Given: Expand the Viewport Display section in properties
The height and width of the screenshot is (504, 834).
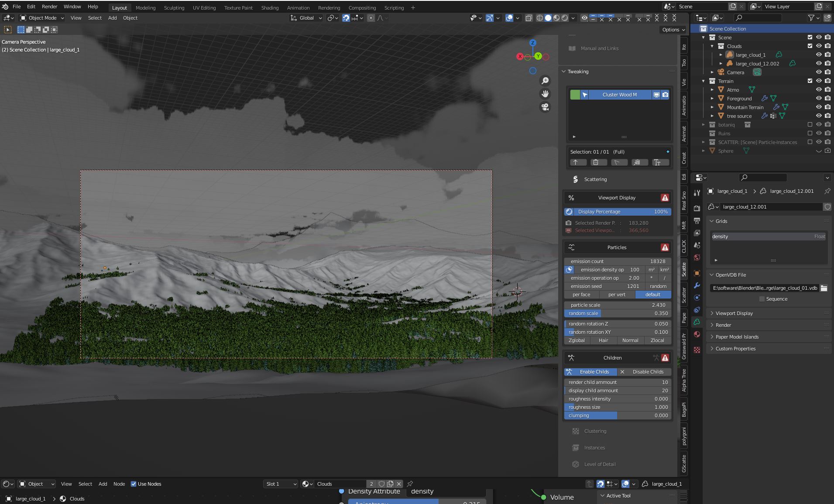Looking at the screenshot, I should click(734, 313).
